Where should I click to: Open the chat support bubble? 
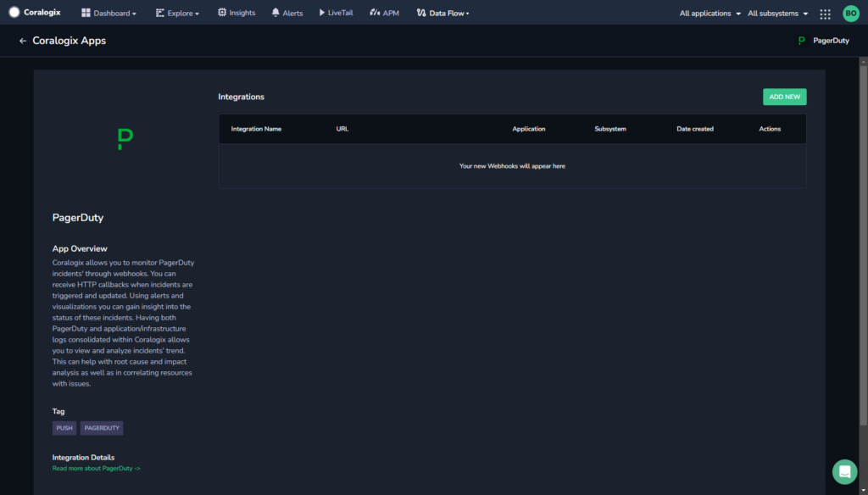(x=844, y=472)
